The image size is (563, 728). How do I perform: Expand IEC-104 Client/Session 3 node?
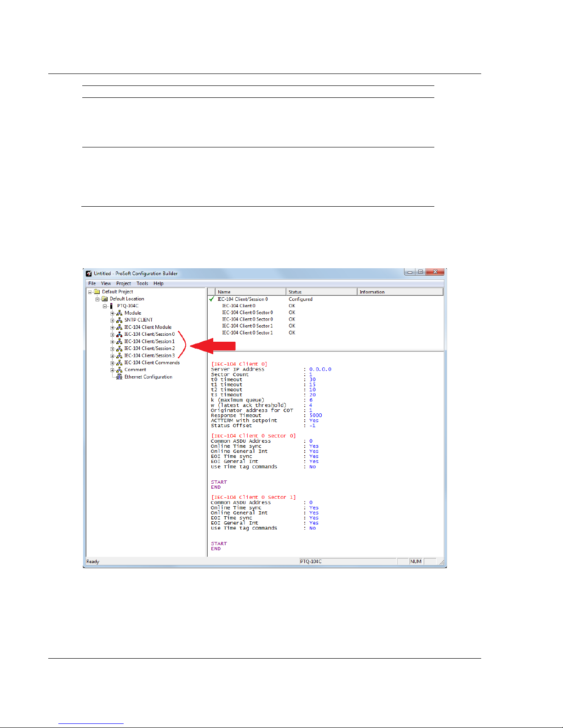[112, 356]
